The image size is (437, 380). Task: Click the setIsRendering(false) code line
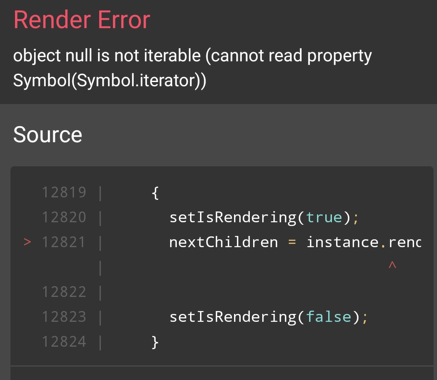coord(268,317)
